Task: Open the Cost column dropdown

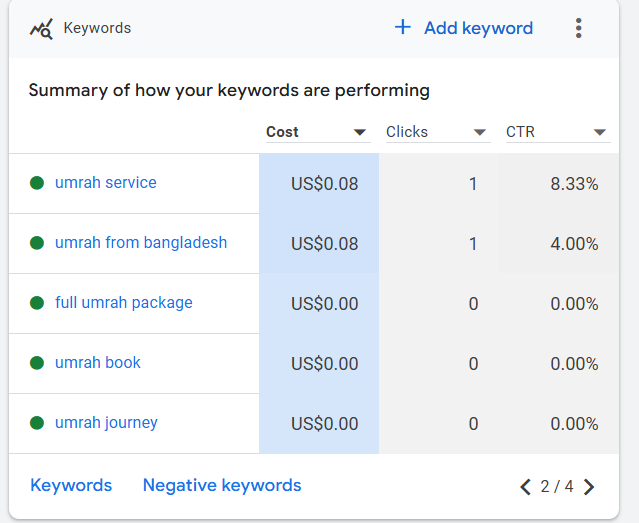Action: 359,133
